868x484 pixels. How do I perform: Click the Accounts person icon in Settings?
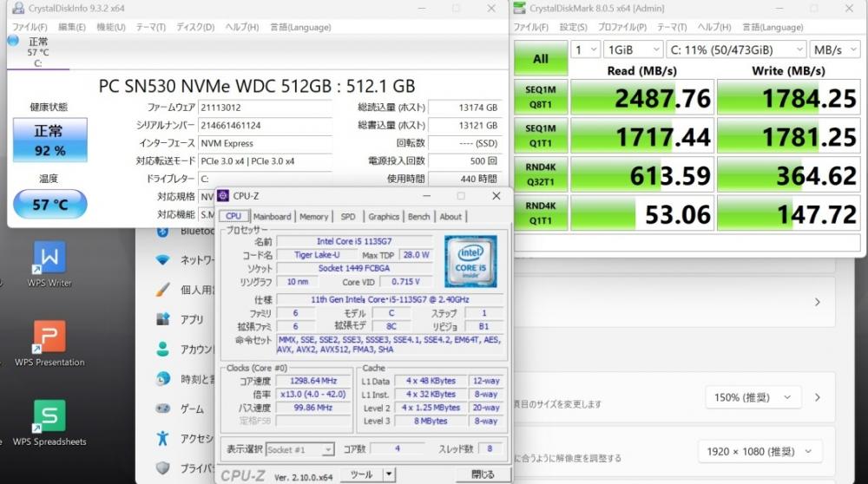click(163, 349)
